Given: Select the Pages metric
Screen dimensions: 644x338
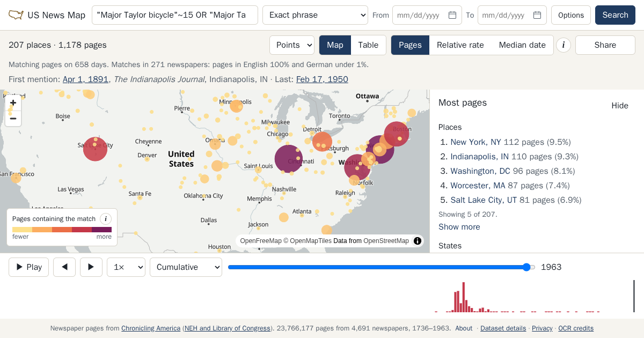Looking at the screenshot, I should (x=410, y=45).
